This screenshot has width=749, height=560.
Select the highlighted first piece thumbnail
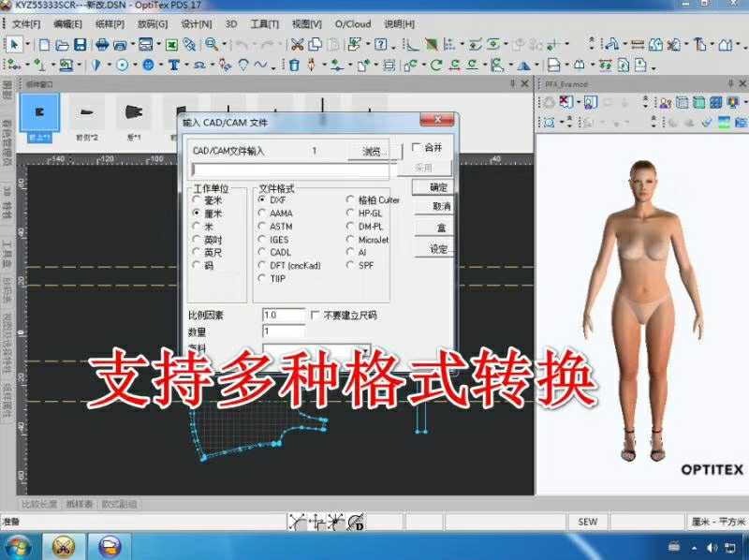point(39,112)
